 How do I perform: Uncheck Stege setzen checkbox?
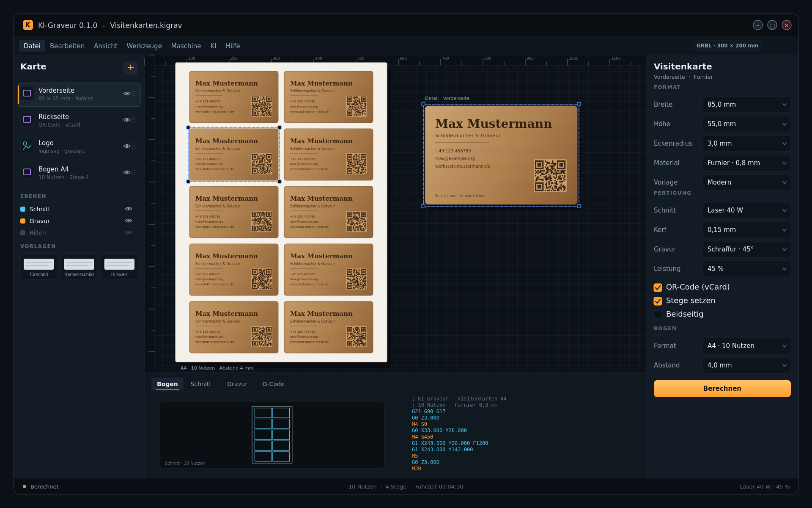(x=658, y=301)
